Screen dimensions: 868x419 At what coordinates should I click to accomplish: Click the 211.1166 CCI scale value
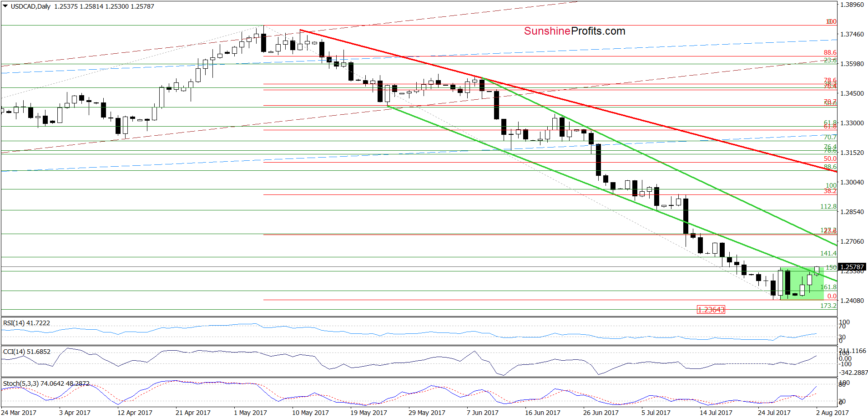click(853, 351)
